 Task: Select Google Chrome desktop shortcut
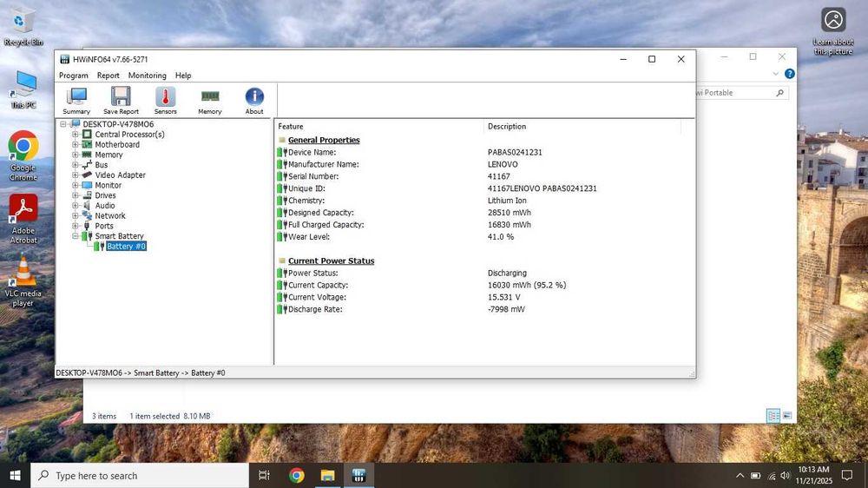tap(23, 156)
